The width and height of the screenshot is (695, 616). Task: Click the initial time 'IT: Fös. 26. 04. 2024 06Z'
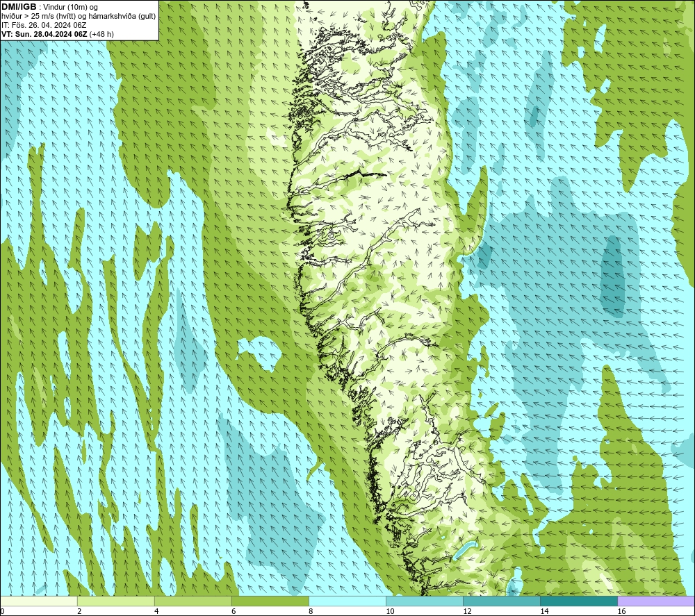pyautogui.click(x=44, y=25)
